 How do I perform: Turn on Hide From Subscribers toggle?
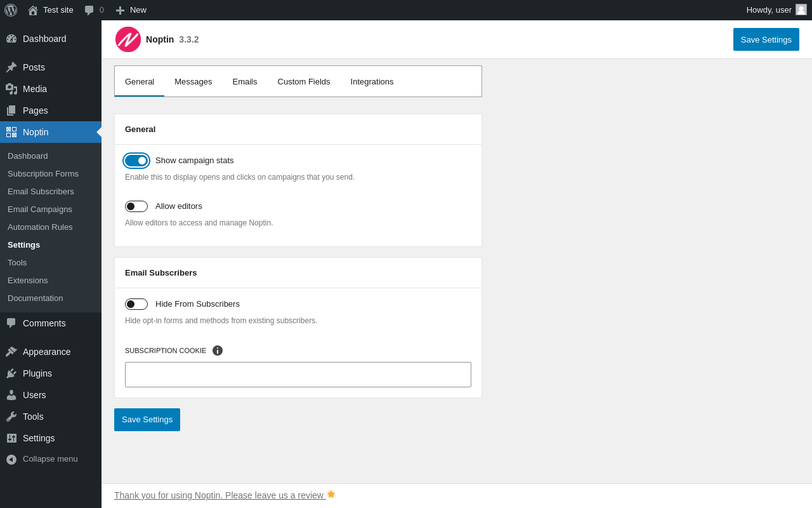coord(136,304)
